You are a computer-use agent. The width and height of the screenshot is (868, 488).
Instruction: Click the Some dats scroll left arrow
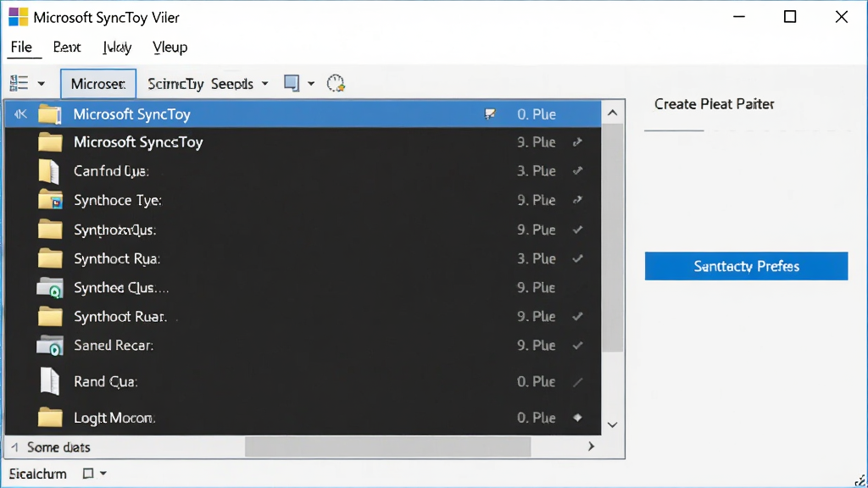(15, 447)
